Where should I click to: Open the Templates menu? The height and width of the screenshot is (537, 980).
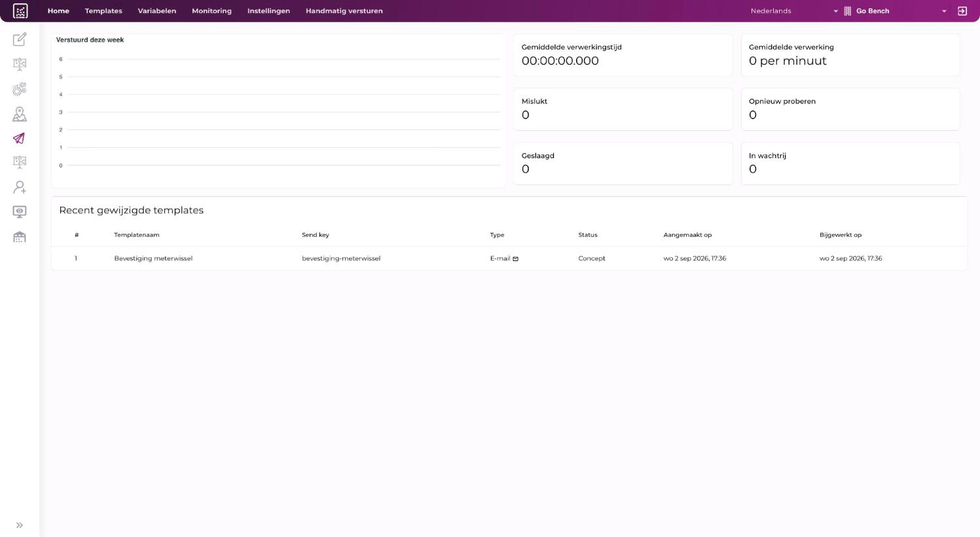(103, 11)
